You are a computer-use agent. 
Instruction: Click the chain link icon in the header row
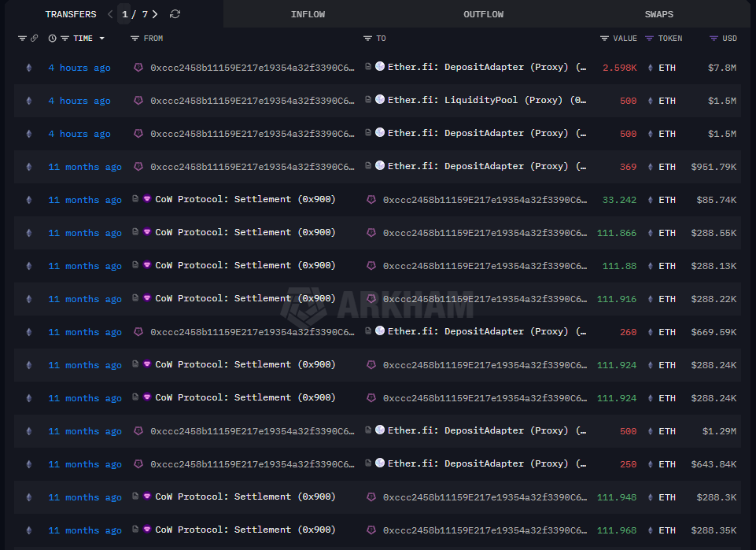(x=33, y=38)
